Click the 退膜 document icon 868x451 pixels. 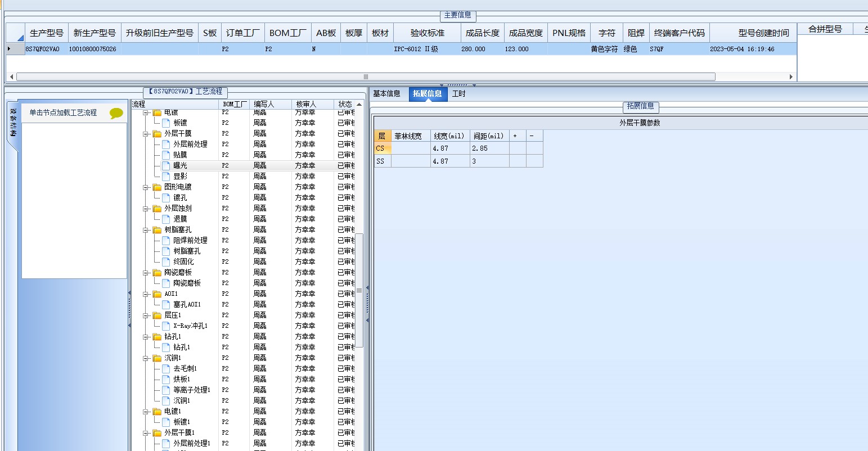166,219
